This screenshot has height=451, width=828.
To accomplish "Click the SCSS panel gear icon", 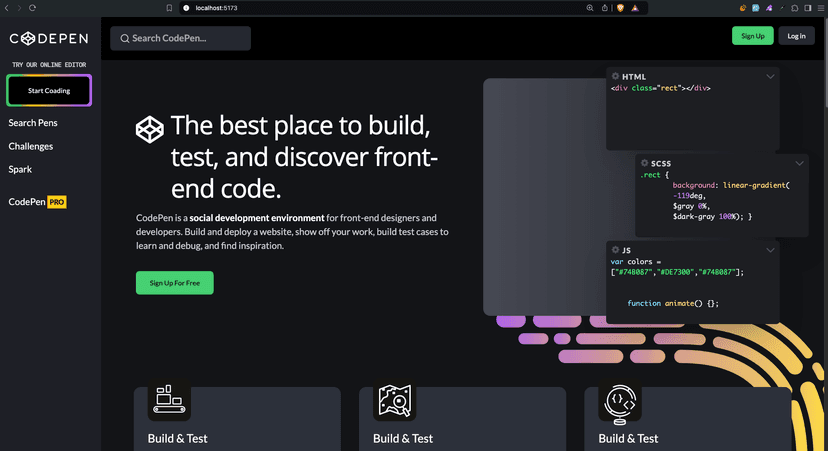I will pyautogui.click(x=644, y=163).
